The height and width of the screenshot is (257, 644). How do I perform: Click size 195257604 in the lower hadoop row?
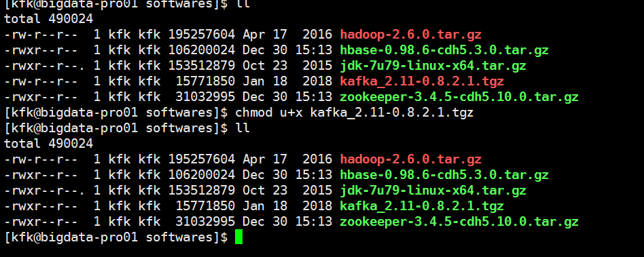click(x=201, y=159)
